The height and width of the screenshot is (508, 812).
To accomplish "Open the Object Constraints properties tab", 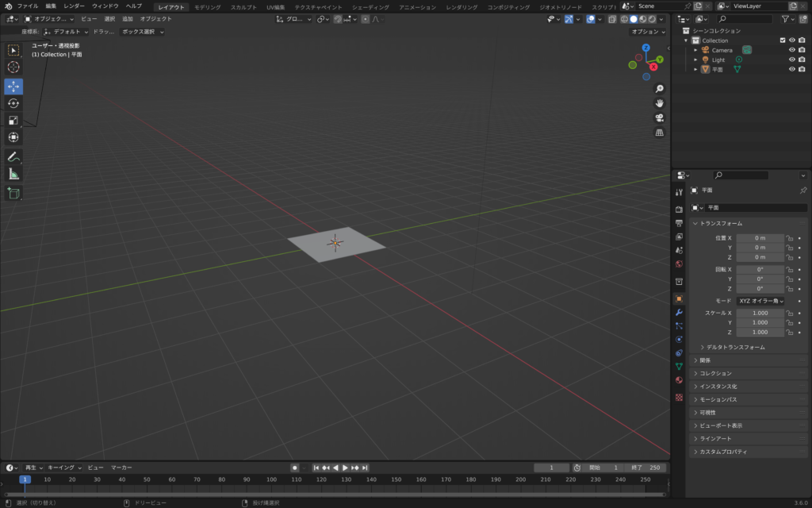I will point(679,353).
